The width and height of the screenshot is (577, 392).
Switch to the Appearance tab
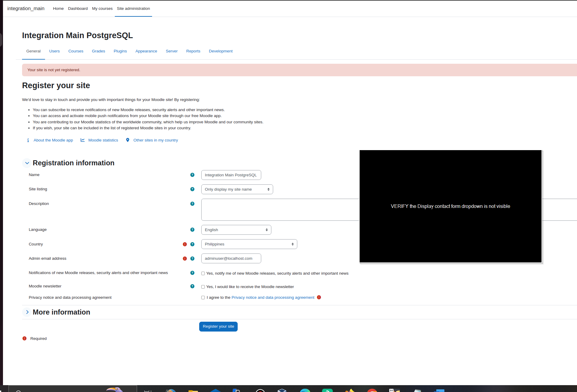click(146, 51)
